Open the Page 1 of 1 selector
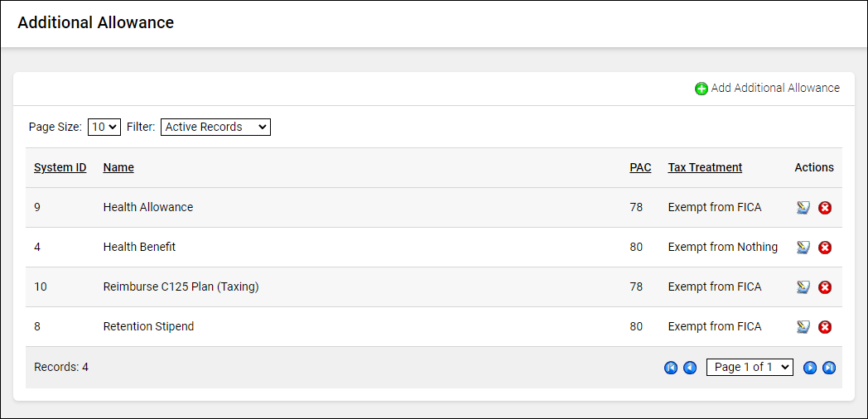Viewport: 868px width, 419px height. point(750,367)
